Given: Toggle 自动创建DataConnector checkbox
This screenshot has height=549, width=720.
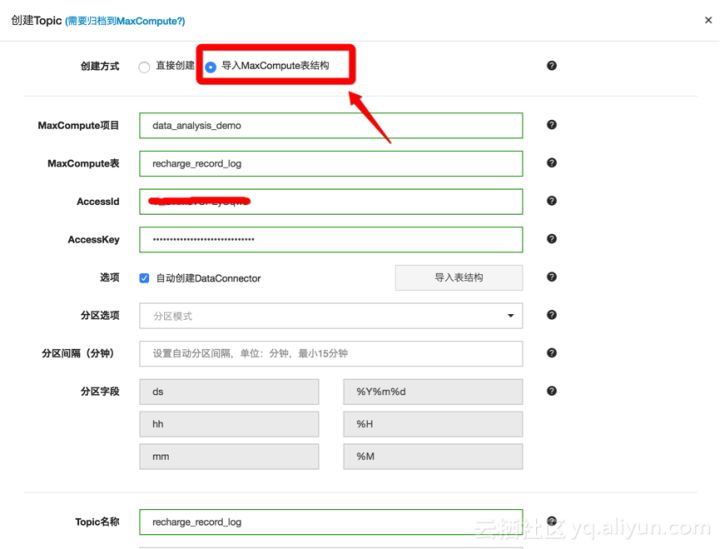Looking at the screenshot, I should tap(144, 278).
